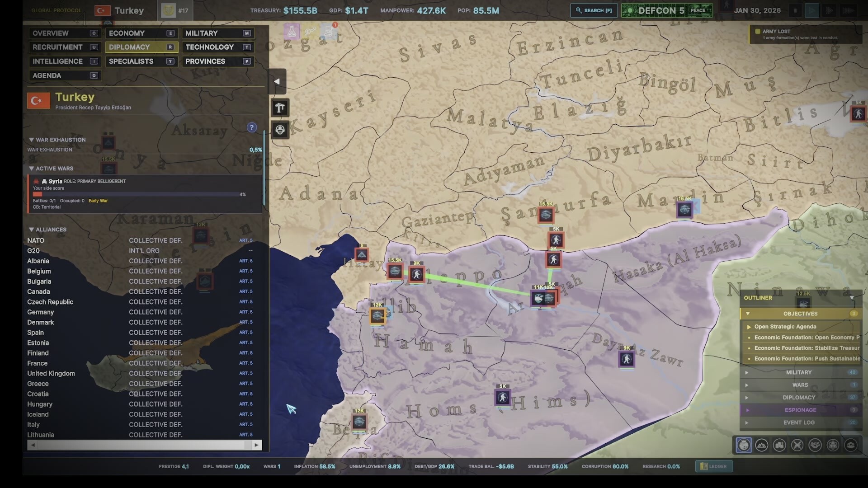Viewport: 868px width, 488px height.
Task: Select United Kingdom alliance row
Action: 144,373
